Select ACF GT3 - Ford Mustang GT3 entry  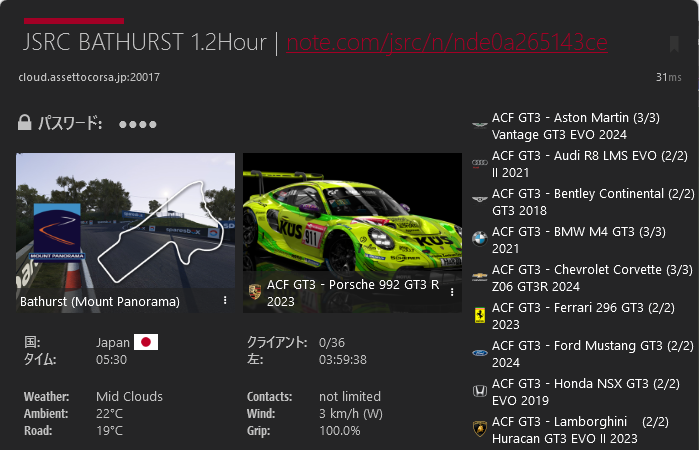pyautogui.click(x=583, y=354)
